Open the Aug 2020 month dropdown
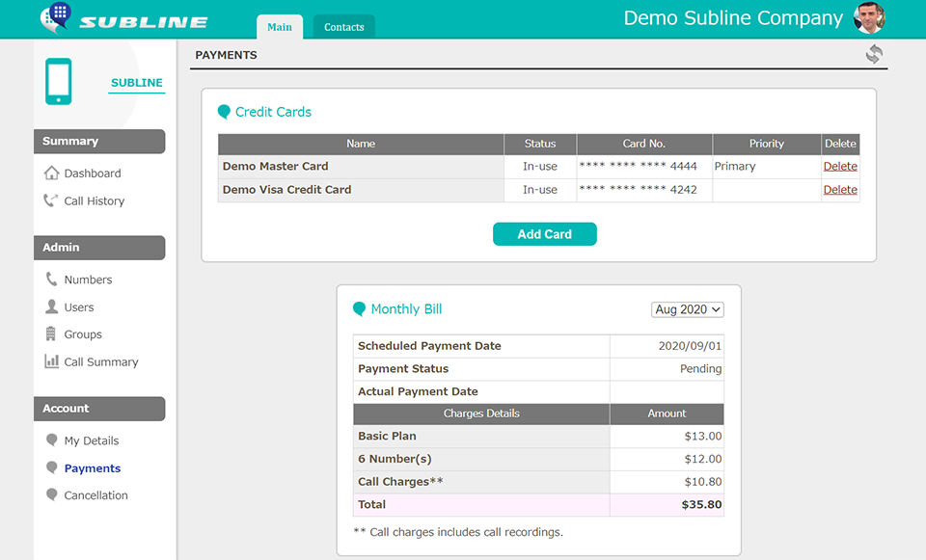 click(688, 309)
